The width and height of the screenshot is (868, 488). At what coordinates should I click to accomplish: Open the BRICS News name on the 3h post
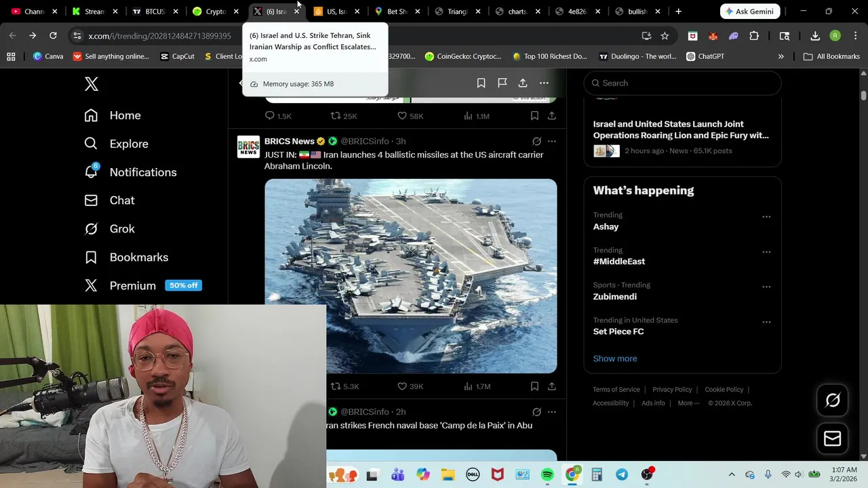pyautogui.click(x=290, y=141)
